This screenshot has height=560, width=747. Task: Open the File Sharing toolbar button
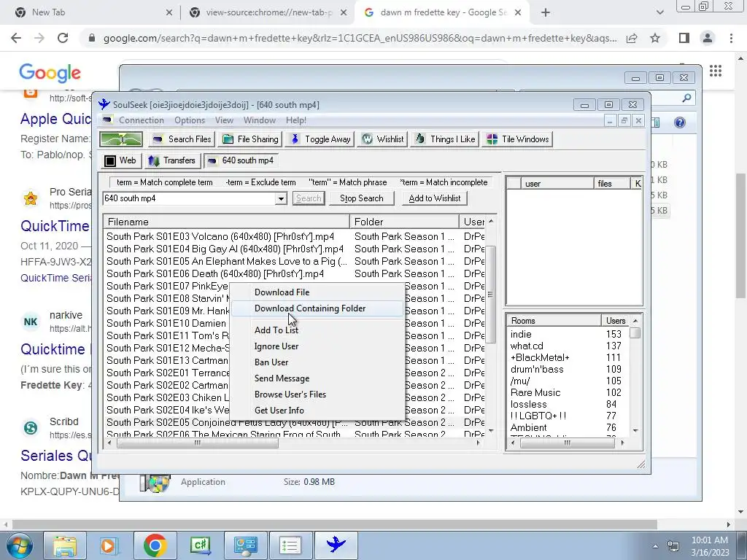click(251, 139)
